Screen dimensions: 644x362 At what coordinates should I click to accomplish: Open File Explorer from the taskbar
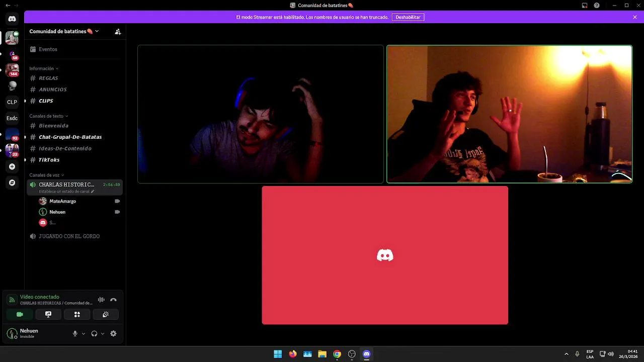click(x=322, y=354)
